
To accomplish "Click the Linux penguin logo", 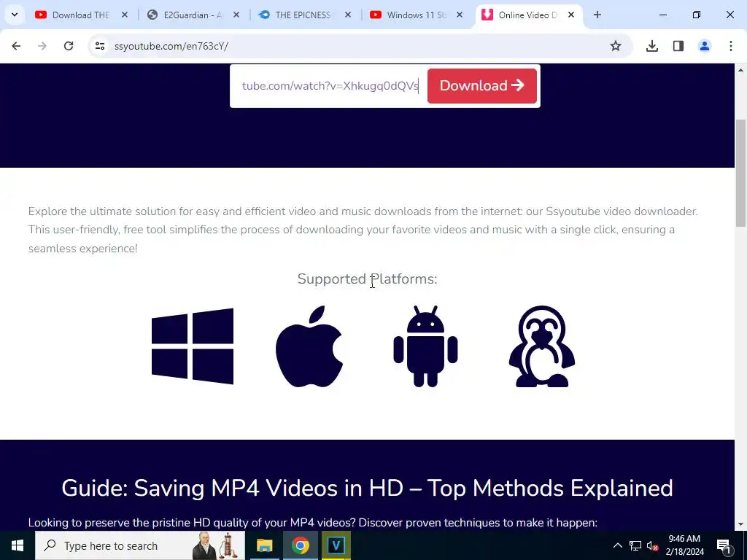I will [542, 346].
